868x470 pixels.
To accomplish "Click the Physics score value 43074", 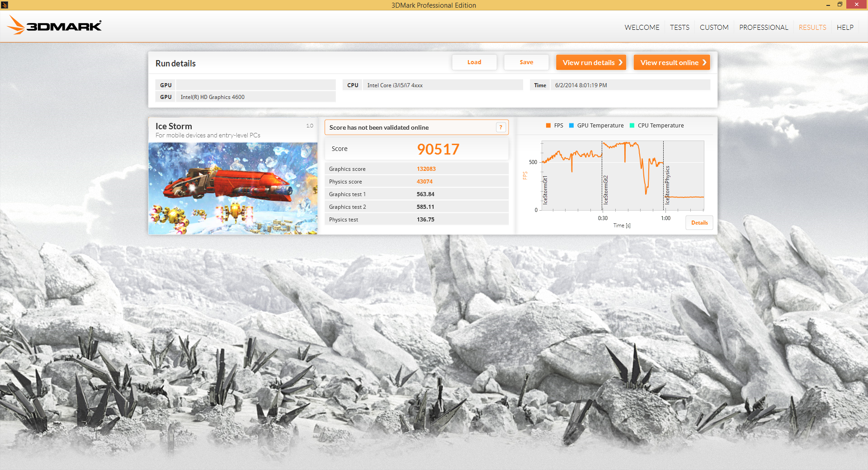I will 425,182.
